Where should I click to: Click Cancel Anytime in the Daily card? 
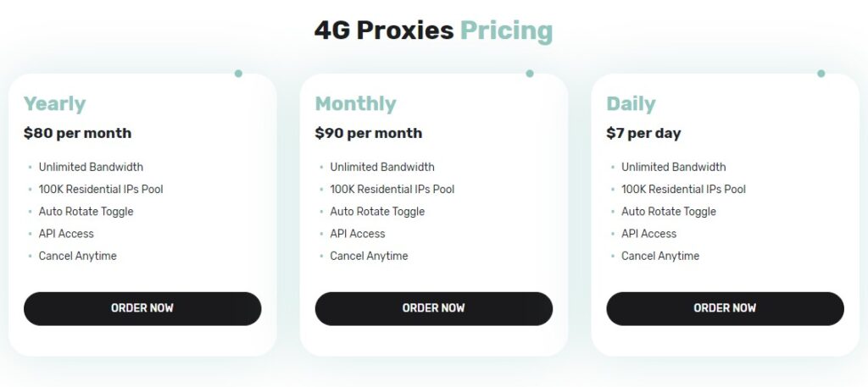pos(660,256)
